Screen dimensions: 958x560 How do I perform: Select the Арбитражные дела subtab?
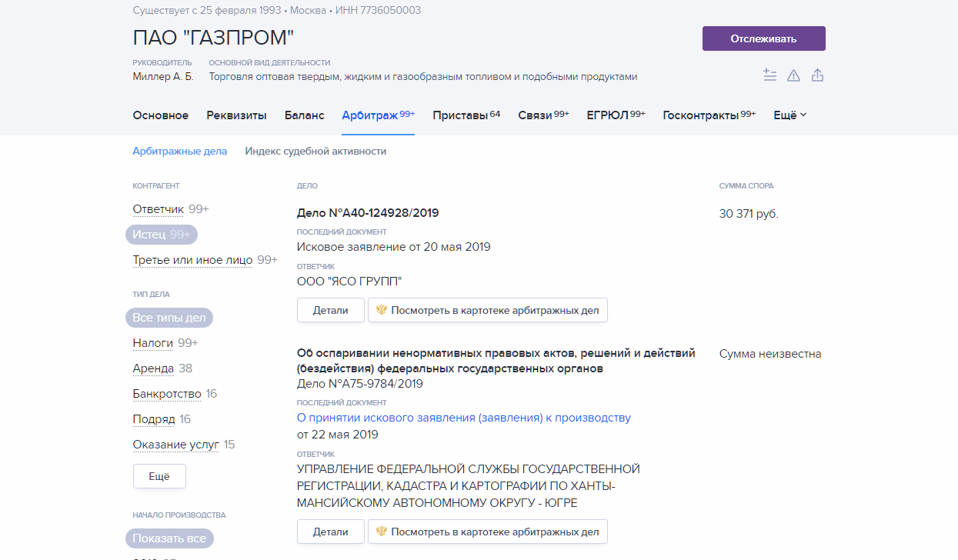pyautogui.click(x=179, y=152)
